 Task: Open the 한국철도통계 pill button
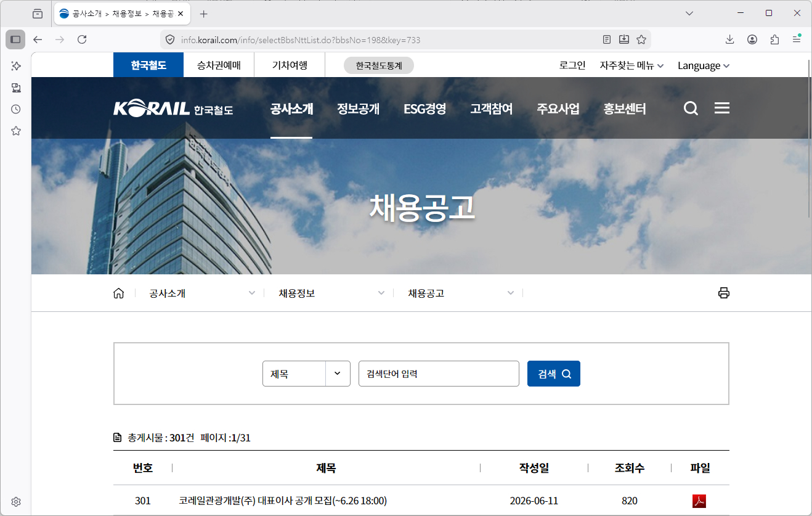click(x=379, y=65)
